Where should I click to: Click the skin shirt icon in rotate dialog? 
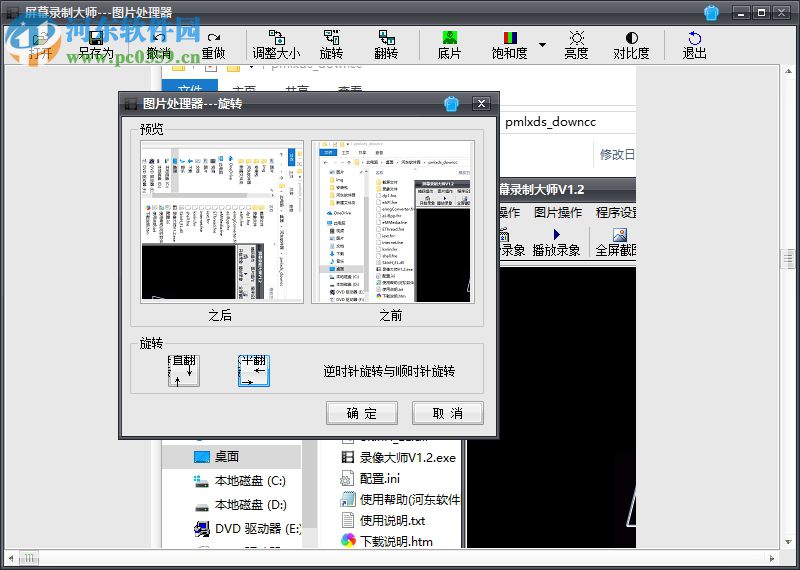(x=451, y=104)
